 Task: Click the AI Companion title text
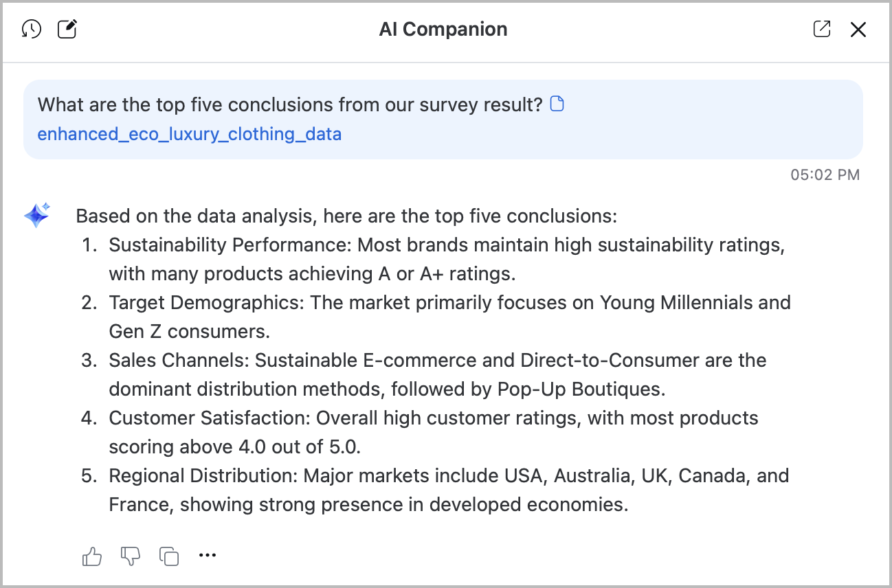click(x=443, y=30)
